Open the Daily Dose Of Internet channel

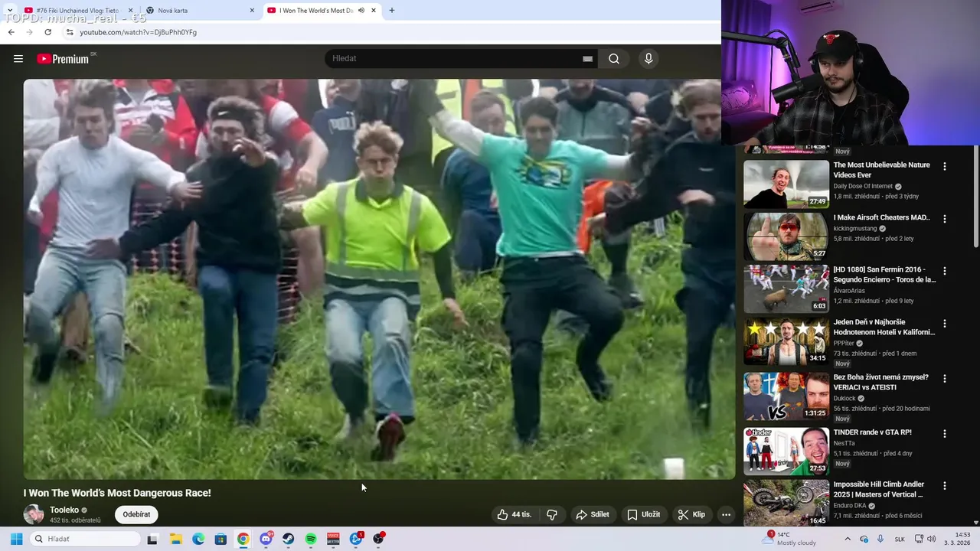click(863, 187)
